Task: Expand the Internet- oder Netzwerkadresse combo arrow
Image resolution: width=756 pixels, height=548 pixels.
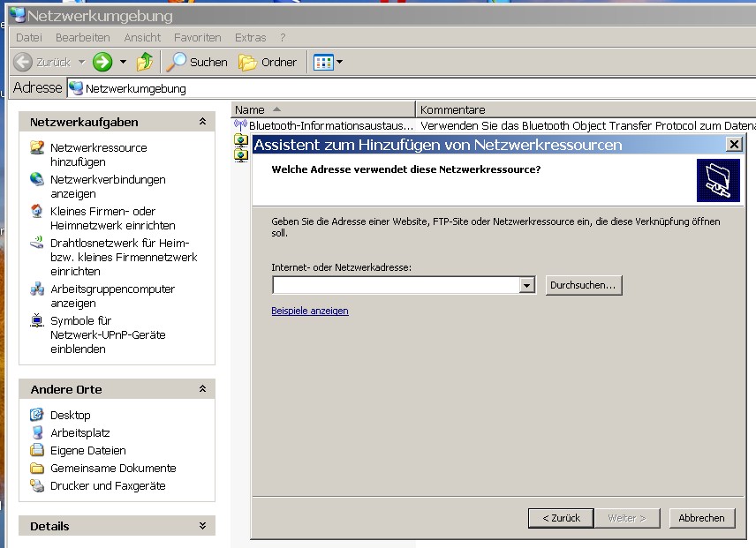Action: [x=527, y=285]
